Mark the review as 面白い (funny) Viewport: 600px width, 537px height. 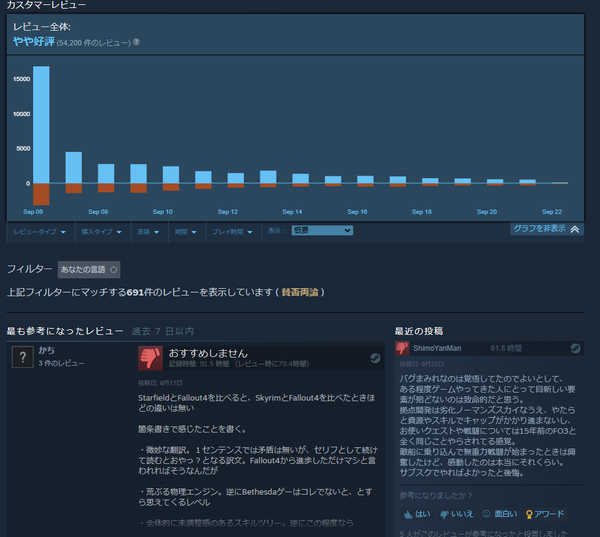[x=500, y=514]
